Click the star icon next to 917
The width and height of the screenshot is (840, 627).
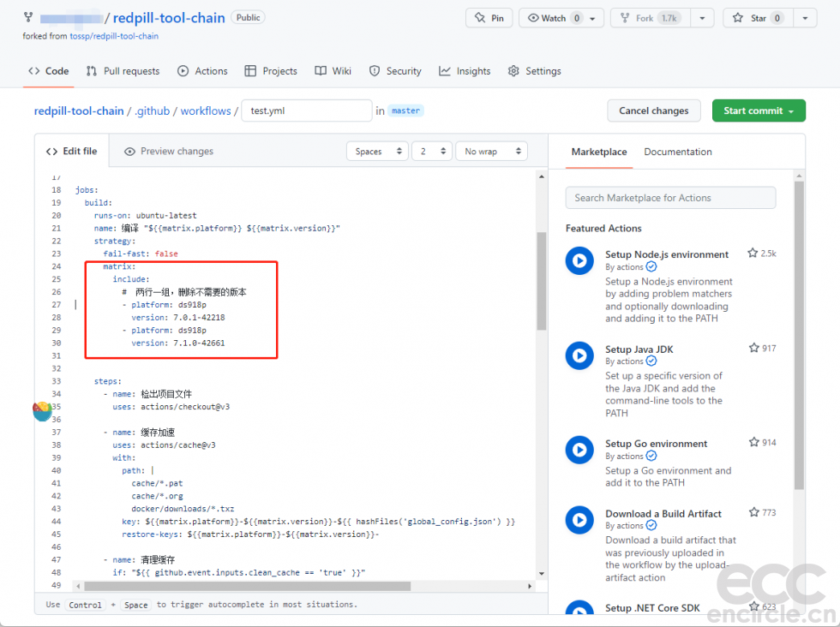[753, 348]
